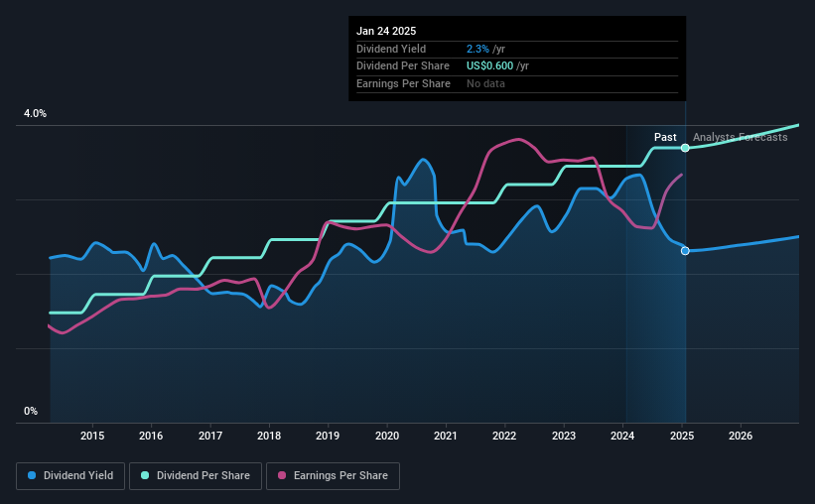The height and width of the screenshot is (504, 815).
Task: Click the 2023 x-axis label
Action: pos(564,436)
